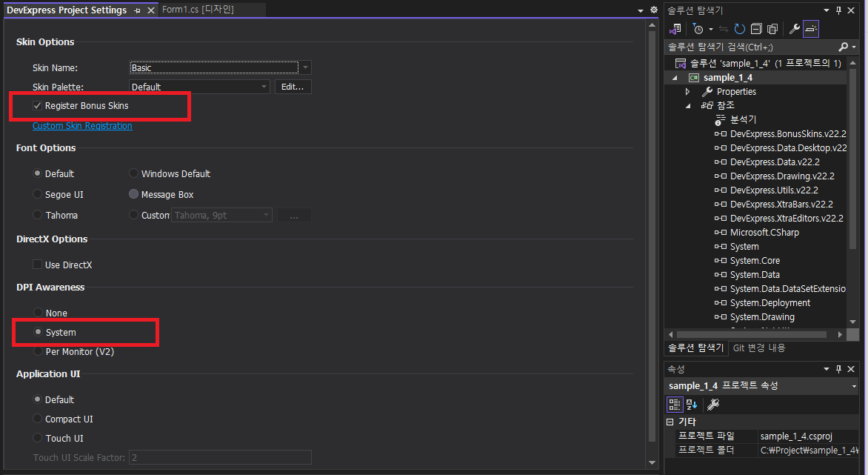The height and width of the screenshot is (475, 868).
Task: Select the Tahoma font radio button
Action: tap(38, 215)
